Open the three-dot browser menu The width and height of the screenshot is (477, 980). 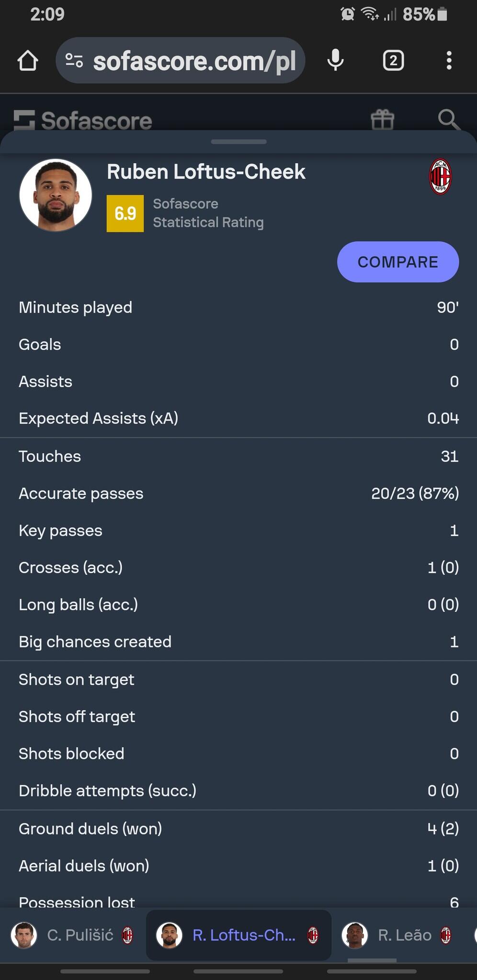tap(449, 61)
